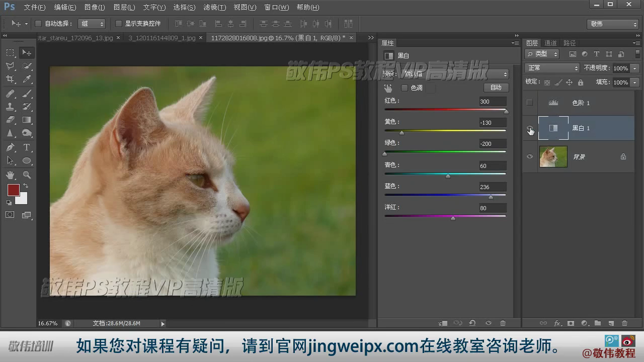Select the Brush tool
The image size is (644, 362).
pos(27,94)
